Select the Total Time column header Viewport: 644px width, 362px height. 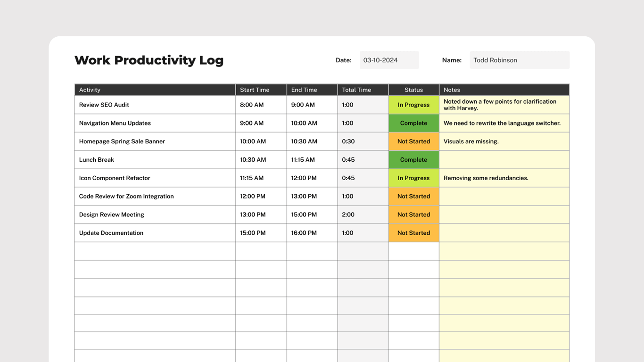[x=356, y=90]
